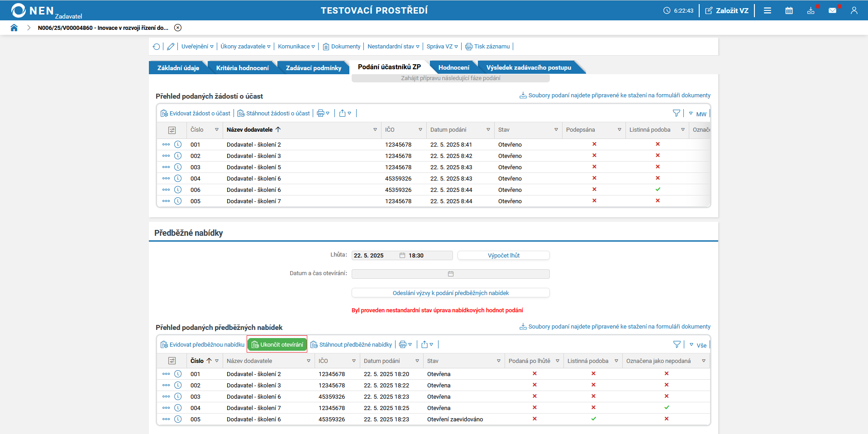Click the pencil edit icon

tap(171, 47)
